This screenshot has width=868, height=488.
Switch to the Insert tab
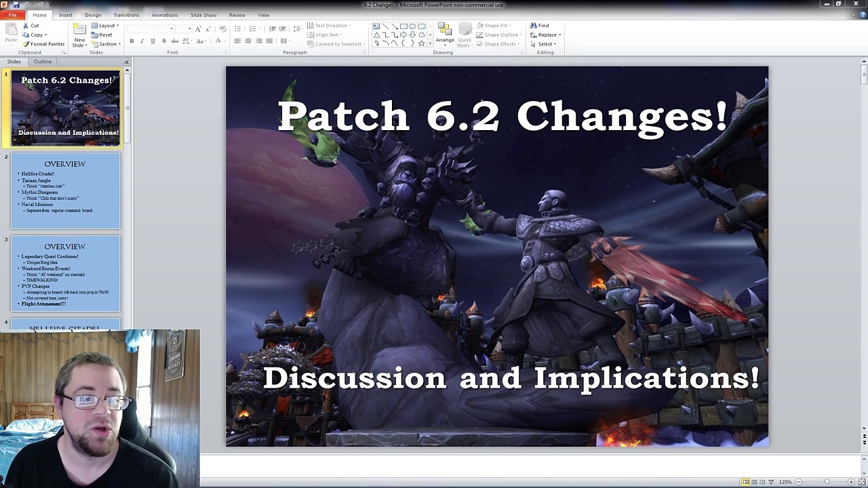66,15
